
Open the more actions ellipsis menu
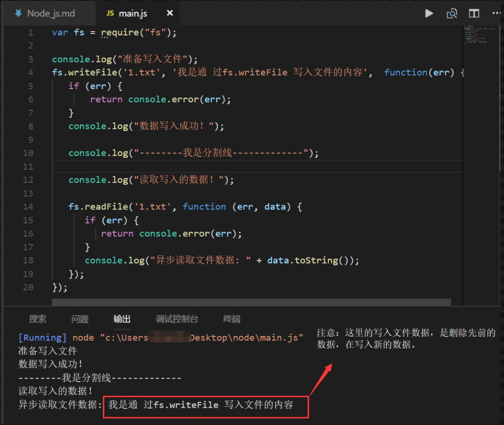[x=496, y=13]
